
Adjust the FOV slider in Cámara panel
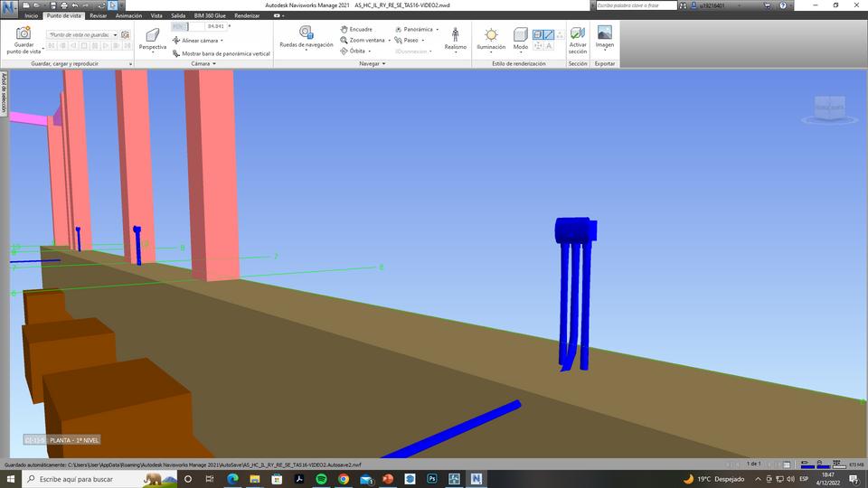point(188,26)
